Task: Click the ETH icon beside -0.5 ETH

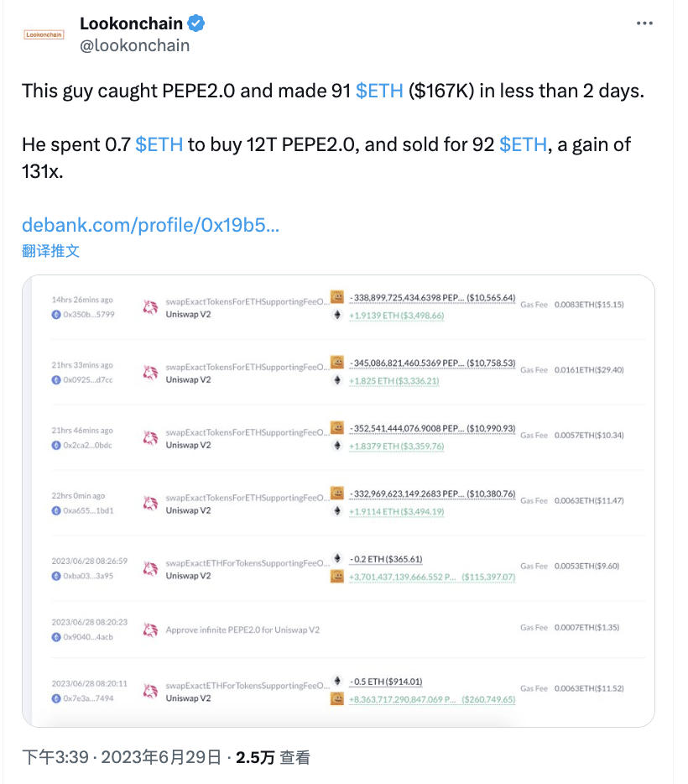Action: 338,681
